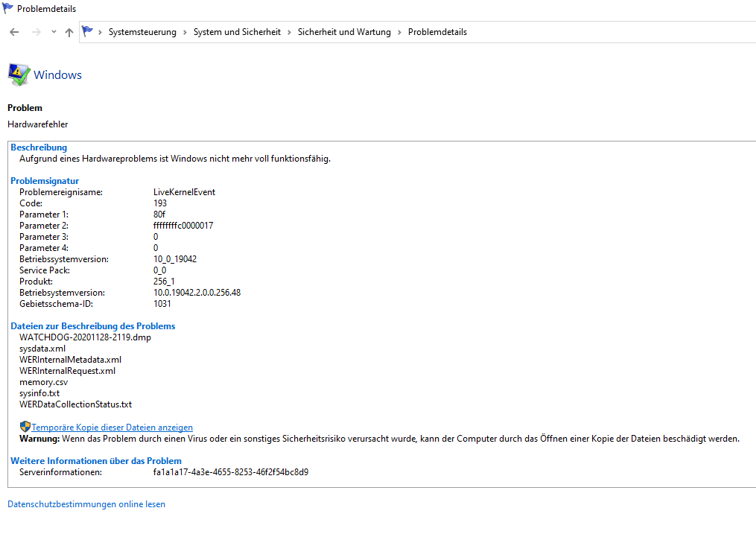Expand chevron after System und Sicherheit
This screenshot has width=756, height=537.
point(289,32)
